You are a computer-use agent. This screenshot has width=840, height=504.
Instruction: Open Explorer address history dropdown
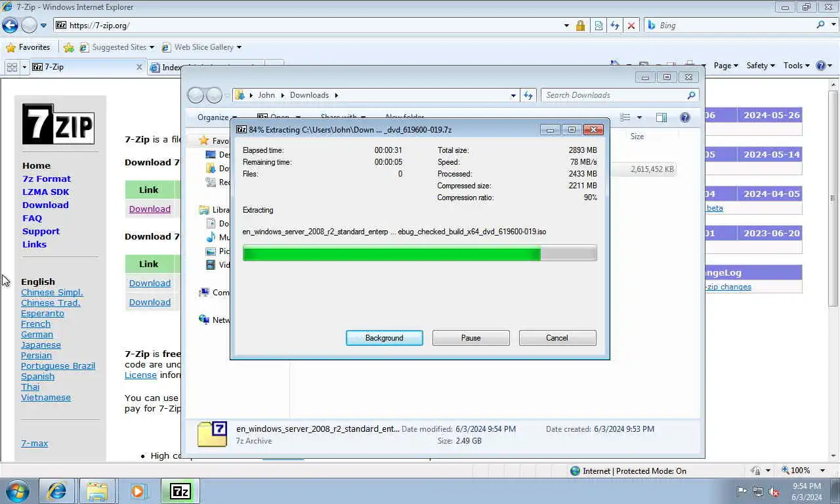tap(513, 95)
